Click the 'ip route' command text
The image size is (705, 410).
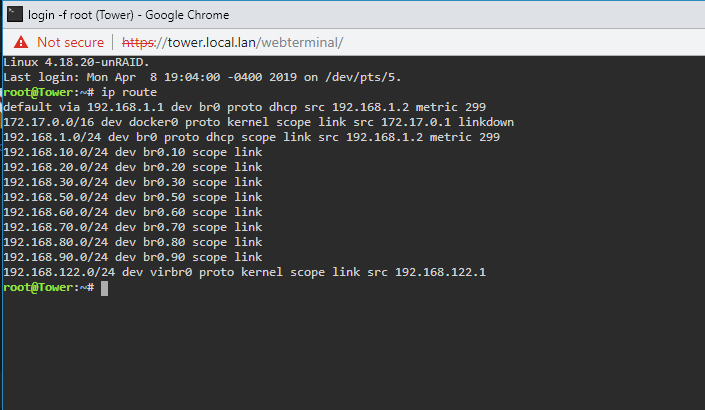(x=129, y=92)
